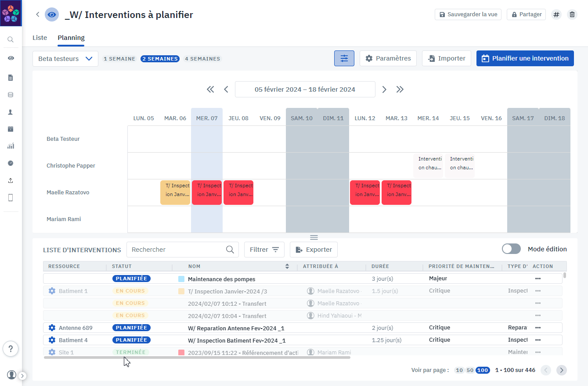Open the date range picker field
Image resolution: width=588 pixels, height=386 pixels.
[305, 89]
